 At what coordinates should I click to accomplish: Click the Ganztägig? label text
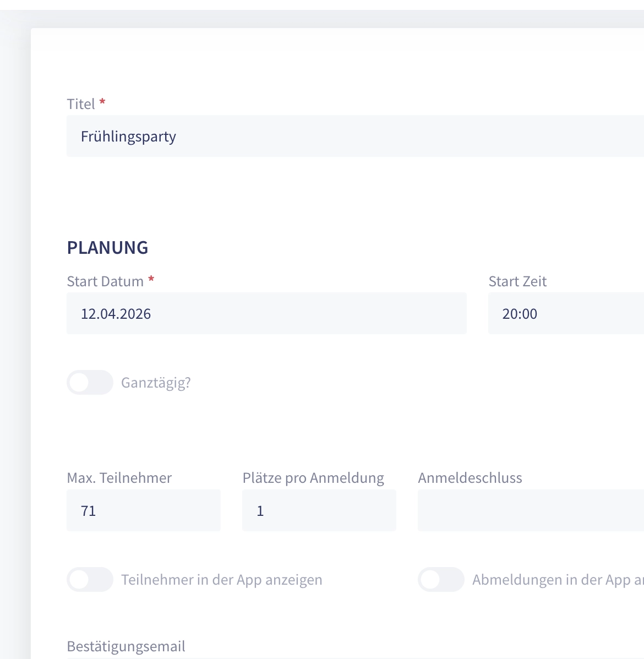156,383
